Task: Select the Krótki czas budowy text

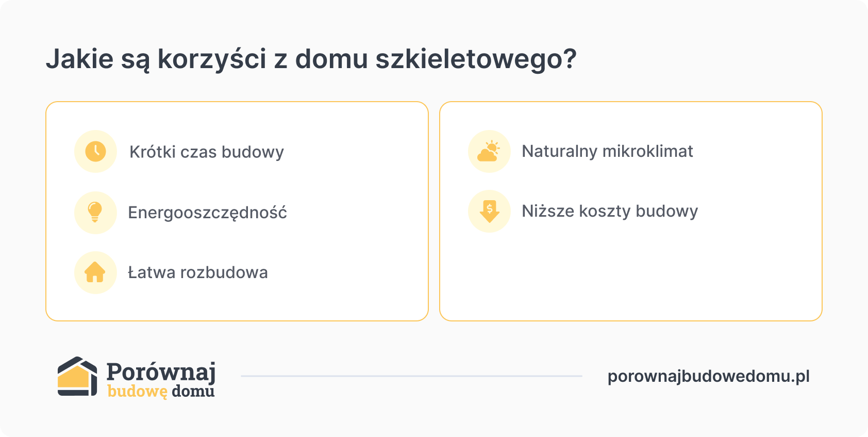Action: coord(207,152)
